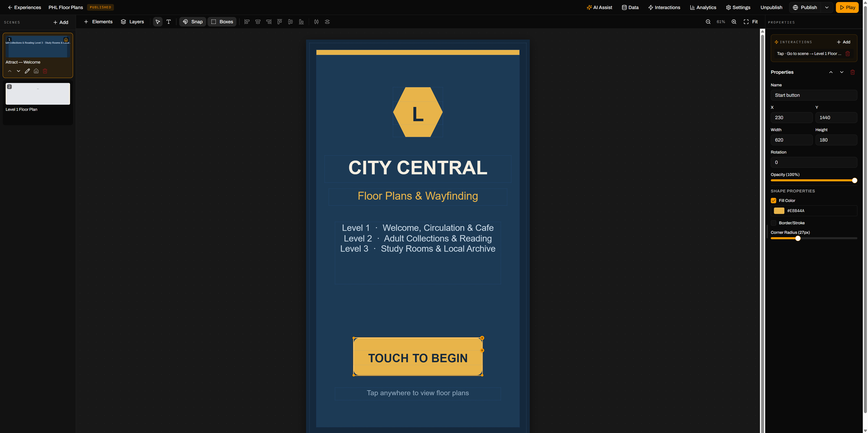Screen dimensions: 868x433
Task: Open the Fill Color swatch
Action: point(779,211)
